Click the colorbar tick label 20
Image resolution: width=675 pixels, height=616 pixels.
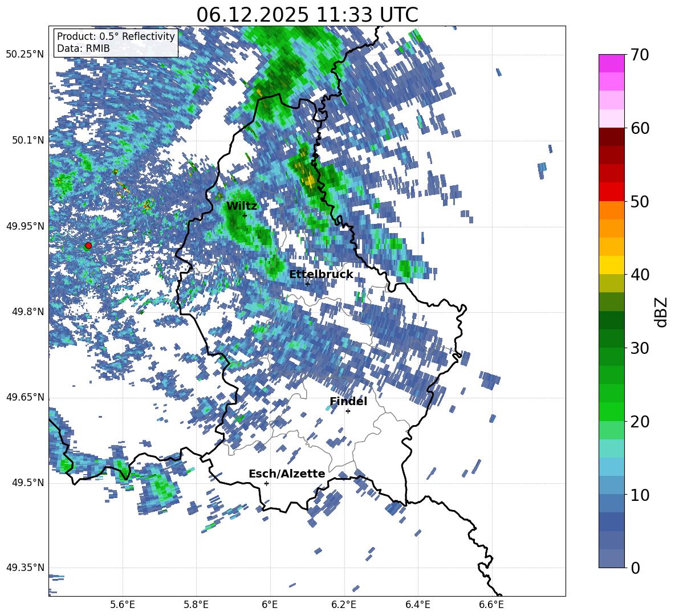pyautogui.click(x=640, y=422)
